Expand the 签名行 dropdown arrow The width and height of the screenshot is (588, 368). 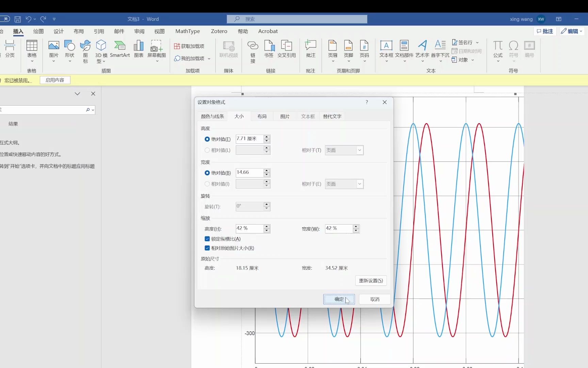(x=477, y=43)
